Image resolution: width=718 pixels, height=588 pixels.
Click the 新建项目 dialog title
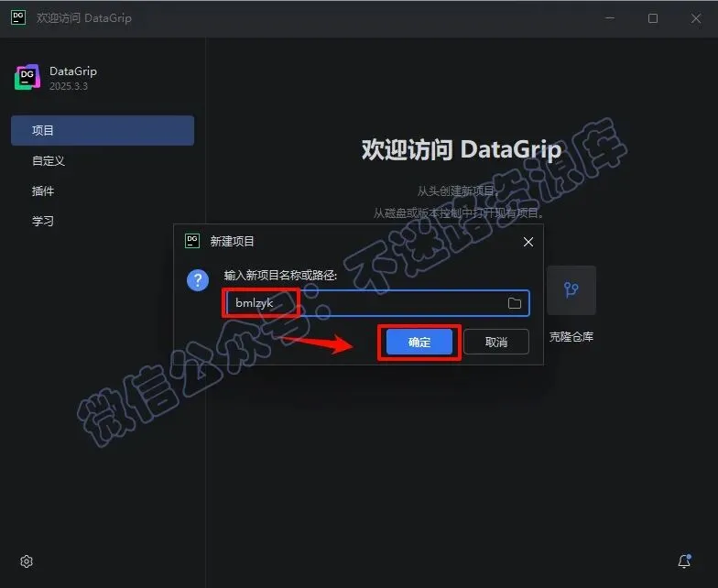click(233, 242)
